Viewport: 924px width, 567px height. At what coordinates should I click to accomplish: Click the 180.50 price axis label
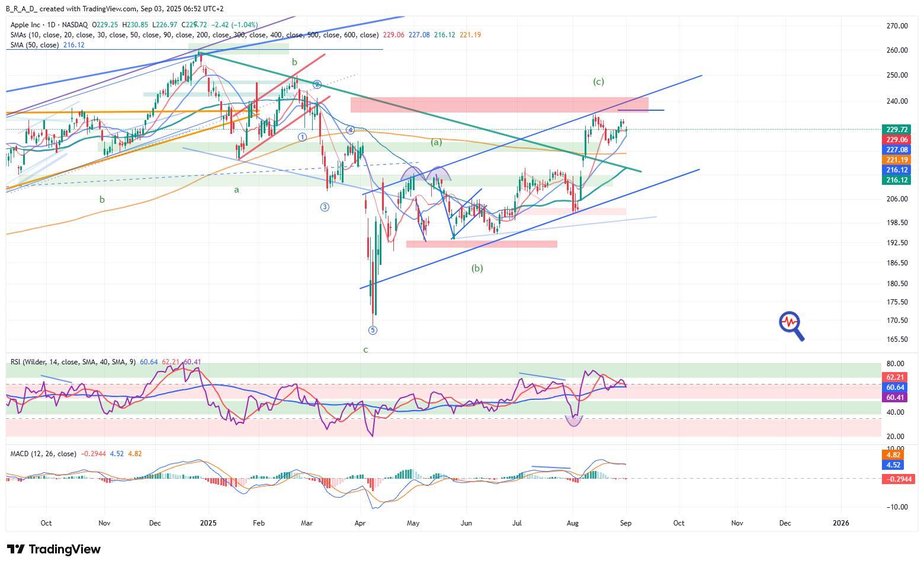click(x=897, y=284)
